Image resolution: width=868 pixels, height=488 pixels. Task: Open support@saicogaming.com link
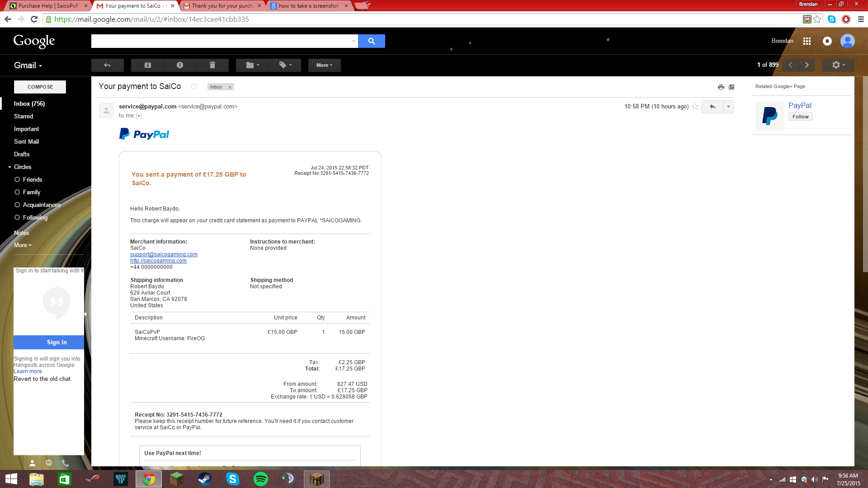(x=164, y=254)
